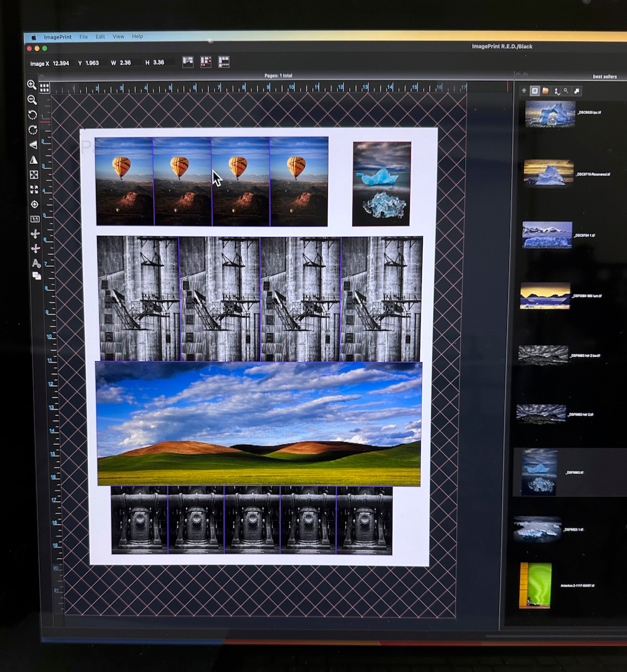Click the 'Pages: 1 total' label
This screenshot has width=627, height=672.
[278, 76]
